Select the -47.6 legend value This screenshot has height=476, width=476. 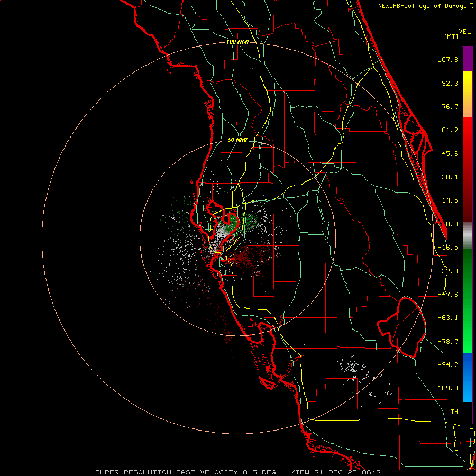coord(448,295)
